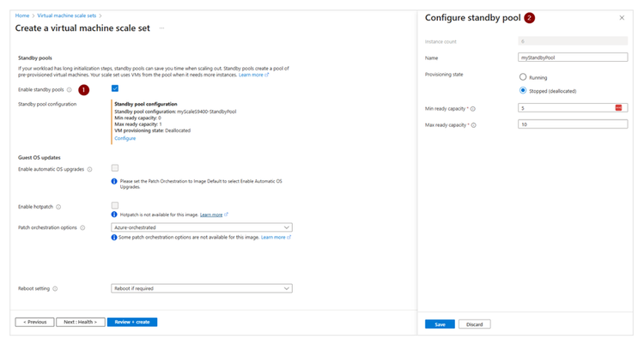Click the standby pool Name input field
644x345 pixels.
(573, 57)
